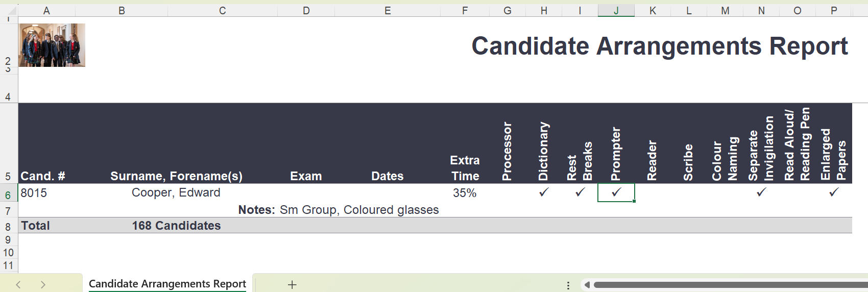
Task: Click the previous sheet navigation arrow
Action: tap(18, 284)
